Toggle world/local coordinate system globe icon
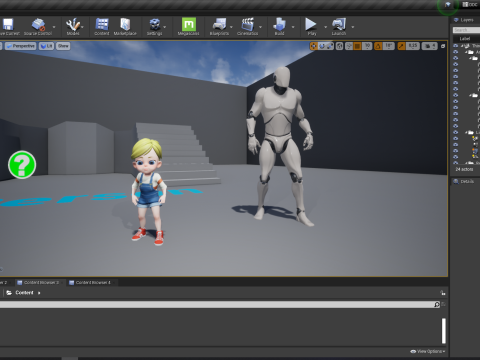Screen dimensions: 480x360 [x=339, y=46]
